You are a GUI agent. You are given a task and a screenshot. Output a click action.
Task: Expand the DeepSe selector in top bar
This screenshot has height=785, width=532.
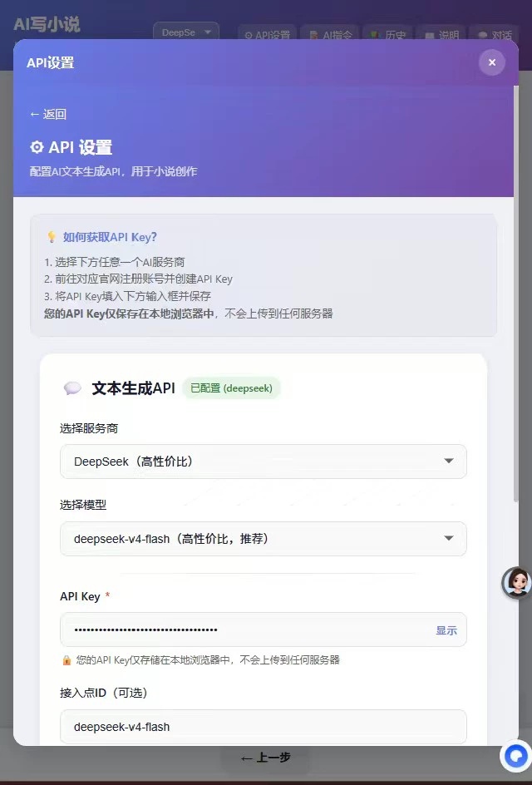click(x=186, y=32)
